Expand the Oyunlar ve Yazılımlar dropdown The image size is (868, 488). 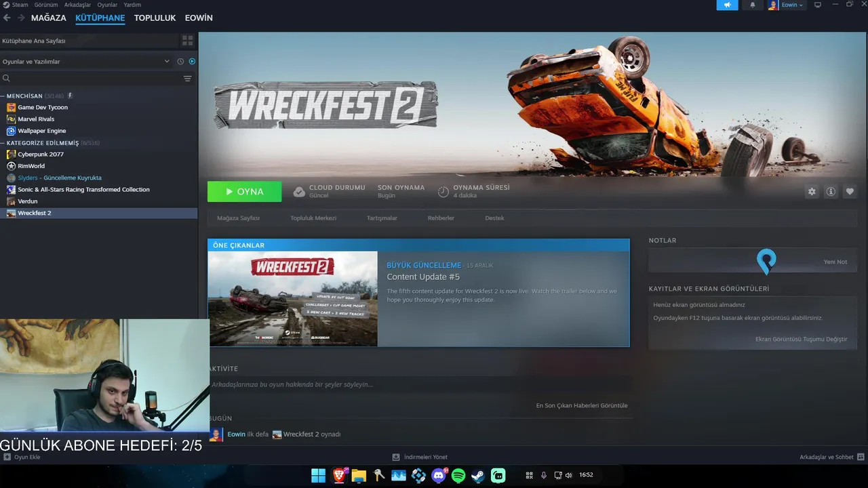(x=86, y=62)
